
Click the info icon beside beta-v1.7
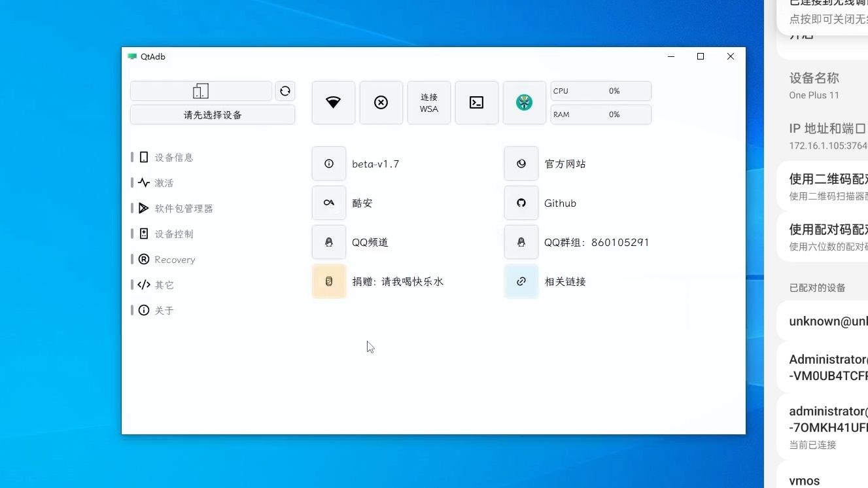coord(329,164)
